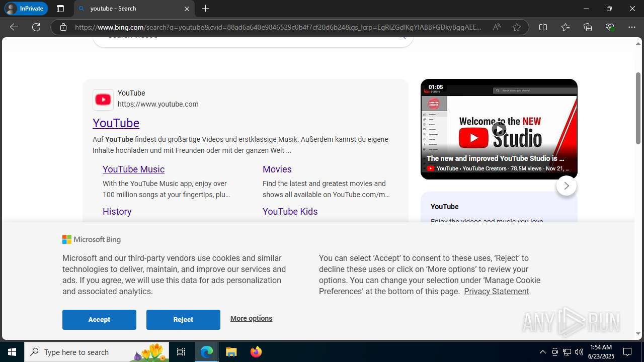
Task: Click the YouTube favicon in result
Action: click(x=103, y=100)
